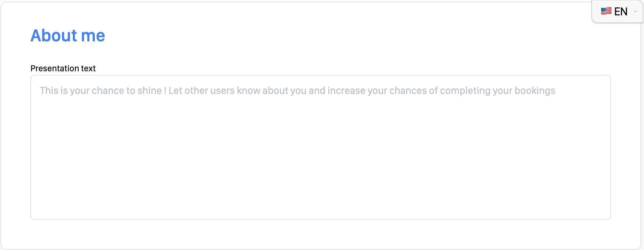
Task: Click the flag beside the EN text
Action: pos(606,11)
